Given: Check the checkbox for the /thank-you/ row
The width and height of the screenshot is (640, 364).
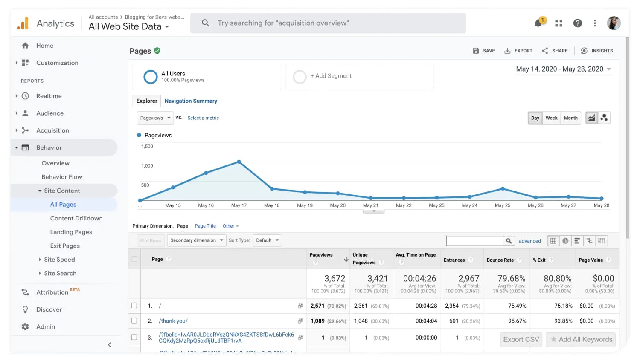Looking at the screenshot, I should point(134,321).
